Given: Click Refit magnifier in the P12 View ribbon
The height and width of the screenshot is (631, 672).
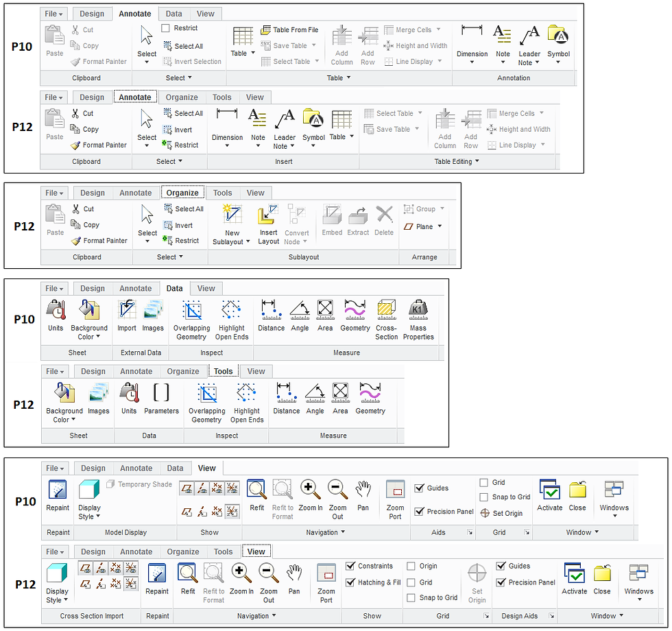Looking at the screenshot, I should [x=188, y=573].
